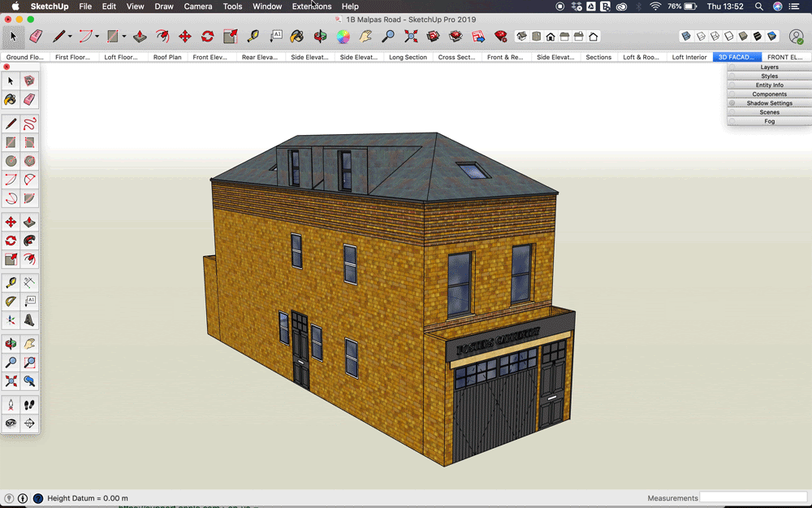Activate the Push/Pull tool
Screen dimensions: 812x508
point(140,37)
